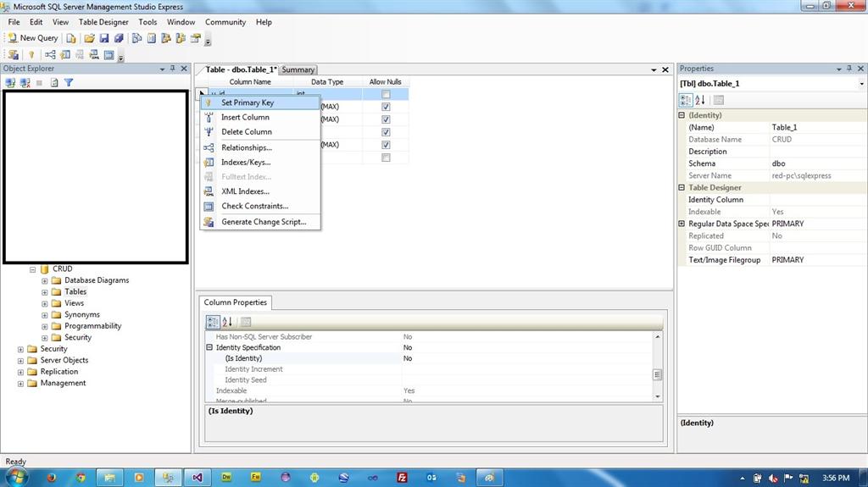Toggle the Allow Nulls checkbox in the third row
This screenshot has width=868, height=487.
tap(386, 119)
